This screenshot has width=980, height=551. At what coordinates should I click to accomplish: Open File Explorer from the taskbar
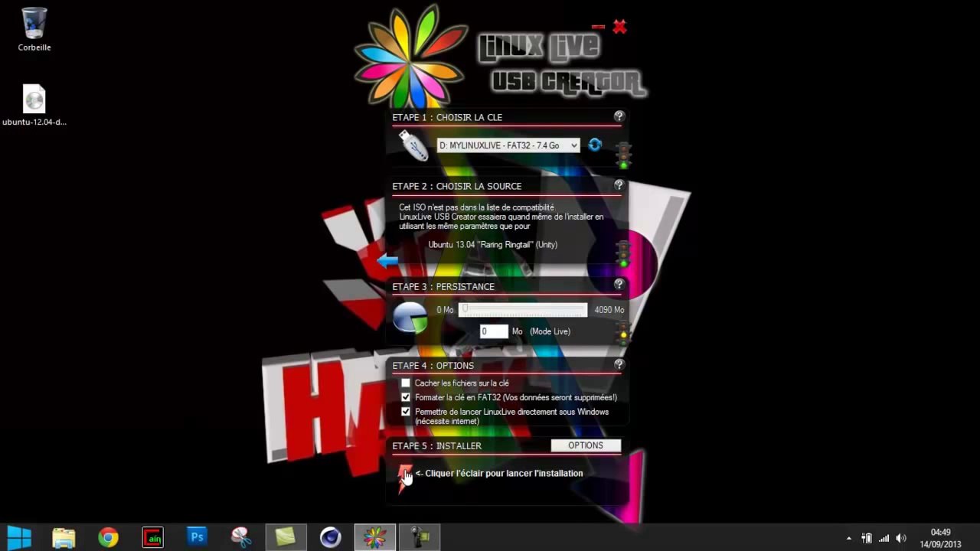click(x=64, y=537)
